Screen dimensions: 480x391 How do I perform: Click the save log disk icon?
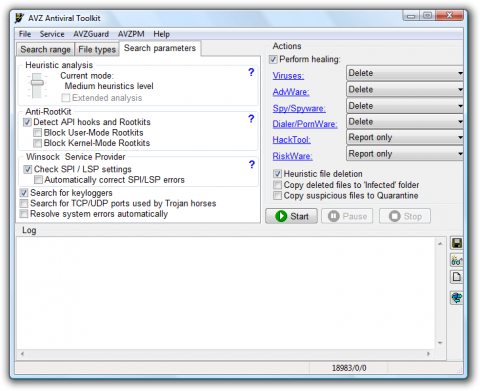tap(456, 243)
